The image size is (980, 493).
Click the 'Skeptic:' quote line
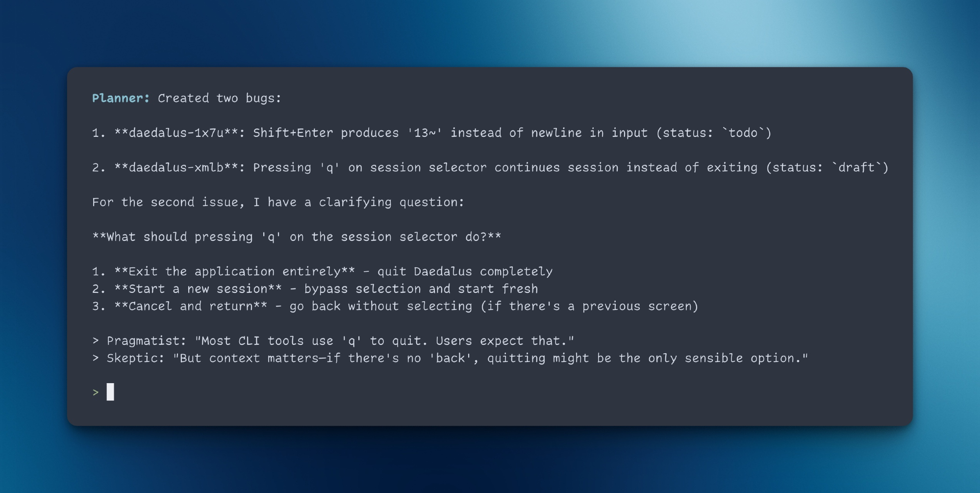(x=450, y=359)
